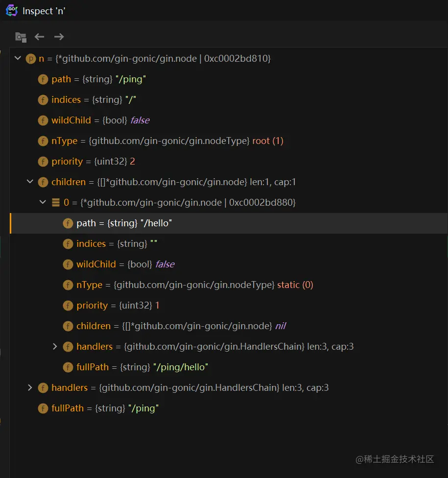Click field icon beside indices ""
The image size is (448, 478).
pos(68,244)
